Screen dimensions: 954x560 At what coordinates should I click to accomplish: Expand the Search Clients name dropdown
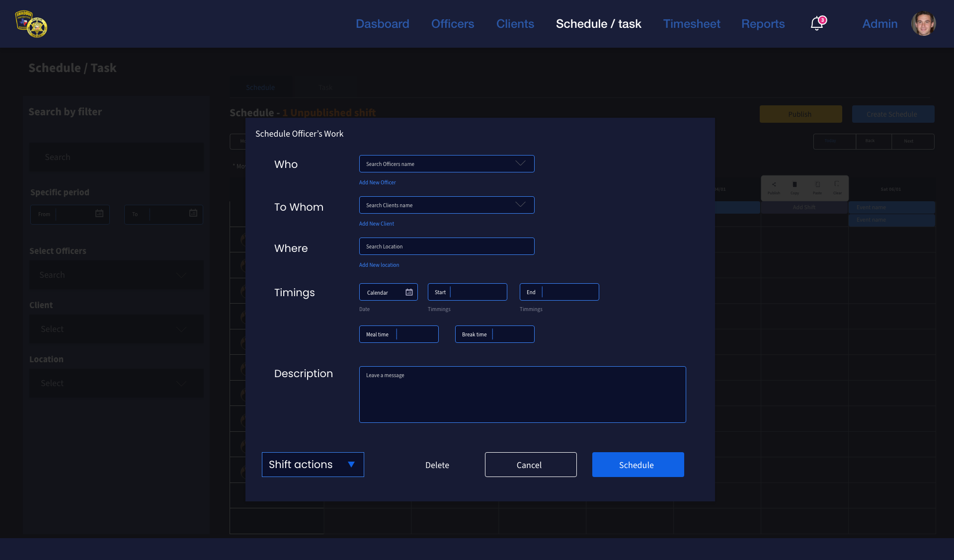(x=520, y=205)
